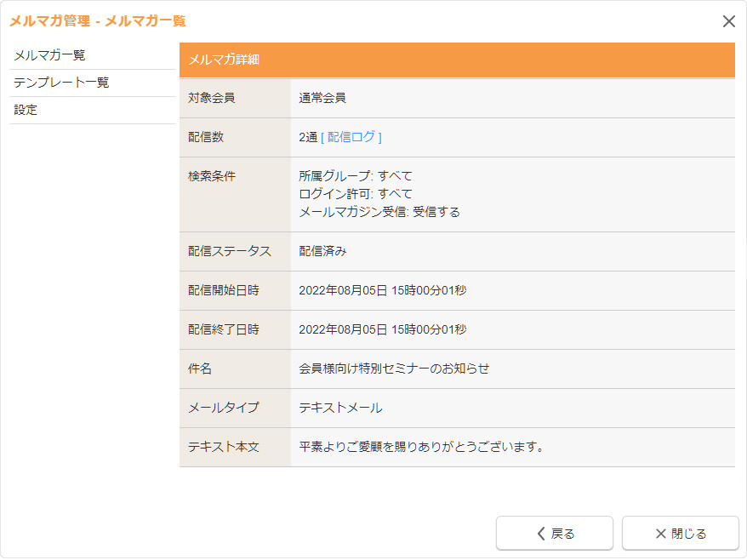Click the 配信開始日時 timestamp value

click(382, 290)
